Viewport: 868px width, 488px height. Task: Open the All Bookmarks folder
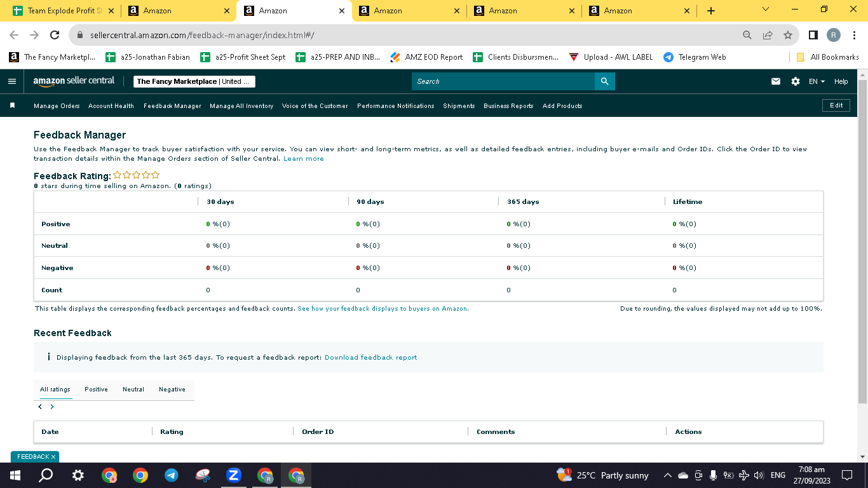click(x=828, y=57)
